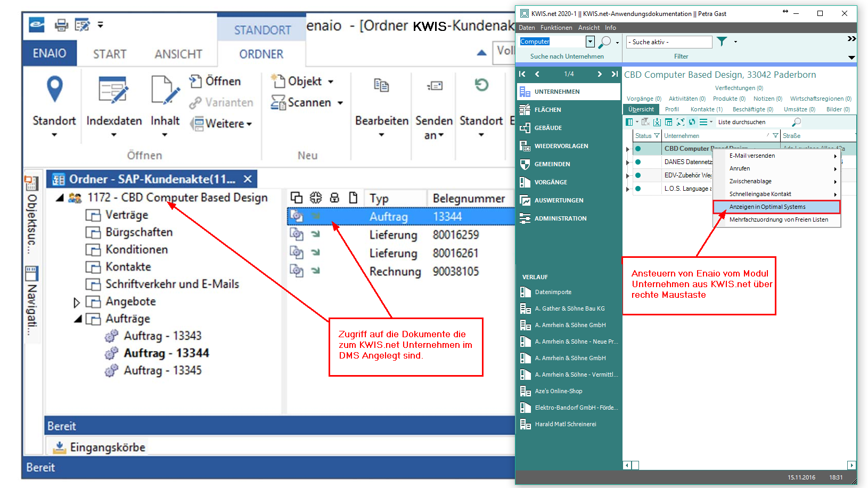Open Indexdaten from the ribbon
The height and width of the screenshot is (488, 868).
point(113,90)
